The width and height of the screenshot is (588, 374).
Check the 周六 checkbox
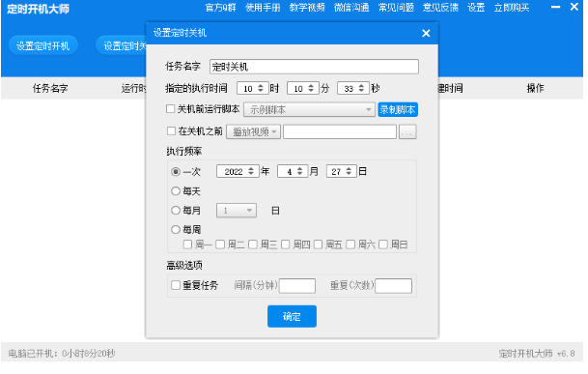pos(350,245)
